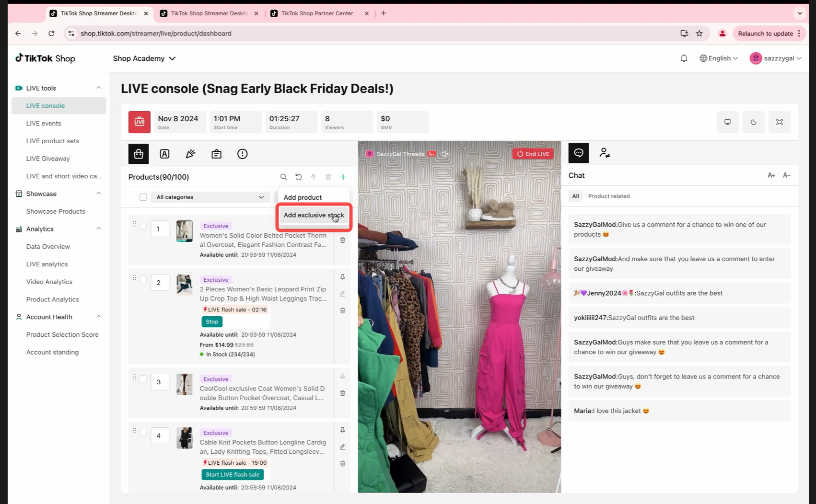Open the All categories dropdown

pos(210,197)
